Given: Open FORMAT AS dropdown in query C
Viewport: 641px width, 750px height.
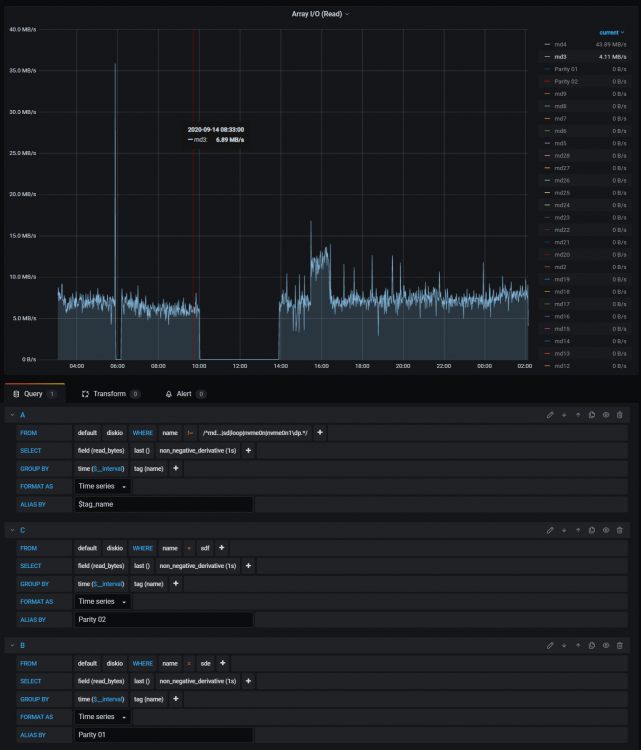Looking at the screenshot, I should point(102,602).
